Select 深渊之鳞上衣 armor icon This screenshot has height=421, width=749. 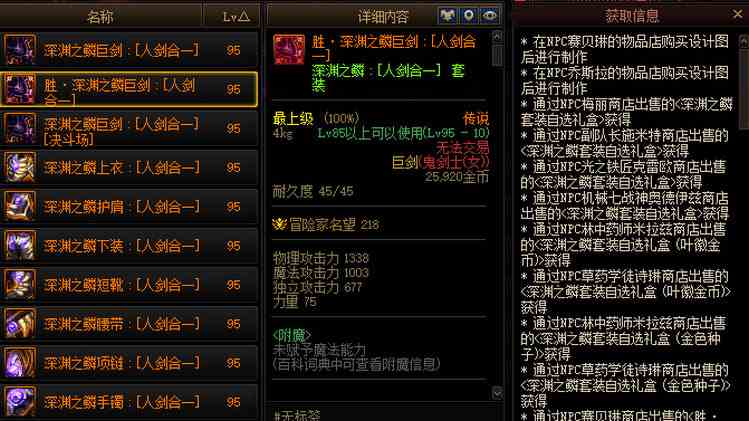(x=20, y=167)
